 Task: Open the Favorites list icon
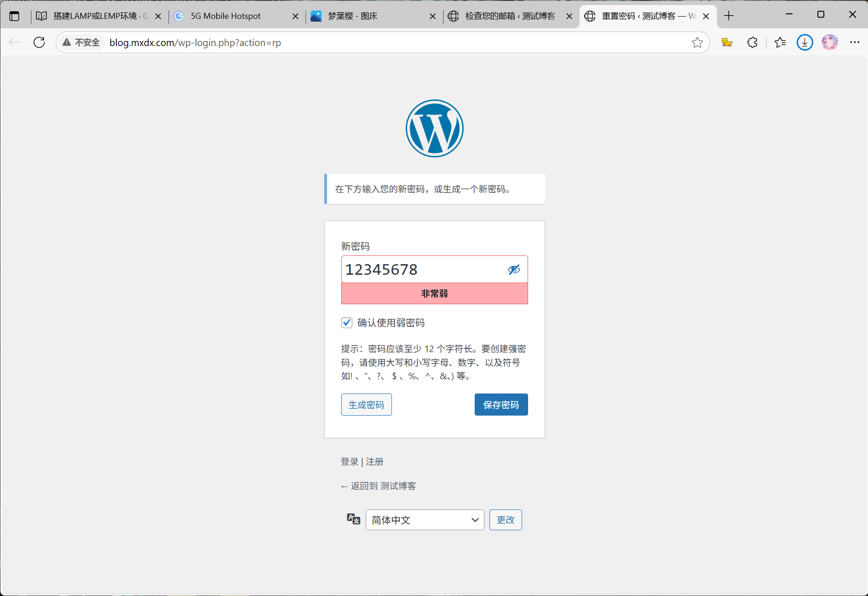(x=780, y=42)
